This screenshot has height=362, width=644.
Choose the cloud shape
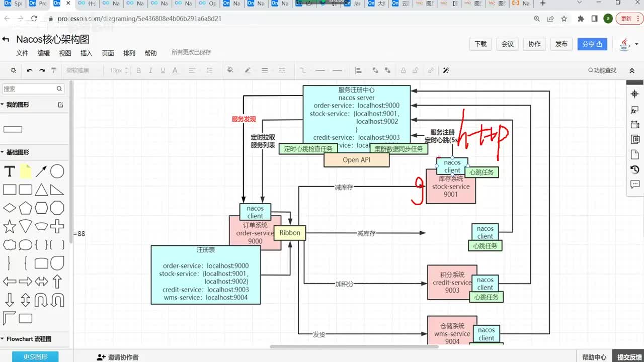click(10, 245)
